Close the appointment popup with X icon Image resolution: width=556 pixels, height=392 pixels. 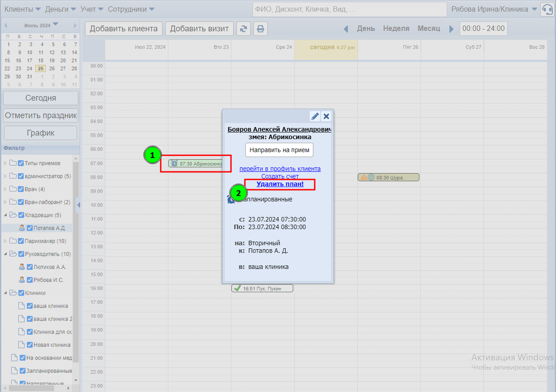(x=326, y=116)
